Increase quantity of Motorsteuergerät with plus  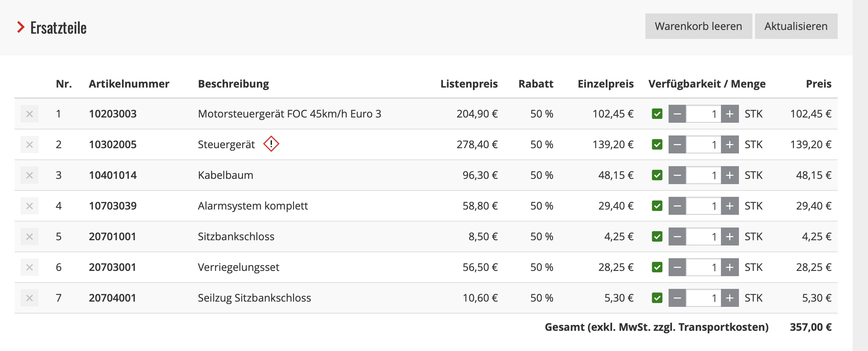coord(730,114)
